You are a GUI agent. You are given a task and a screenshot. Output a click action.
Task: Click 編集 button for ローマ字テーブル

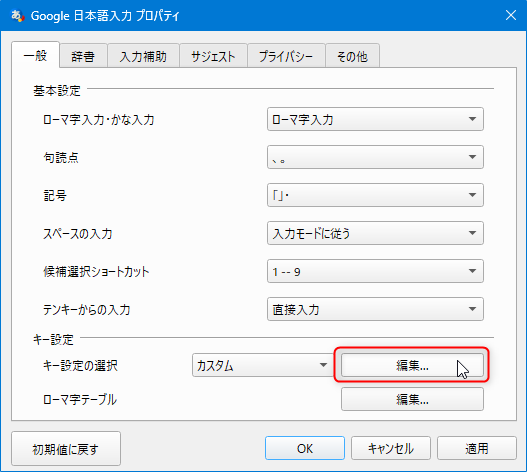point(412,399)
